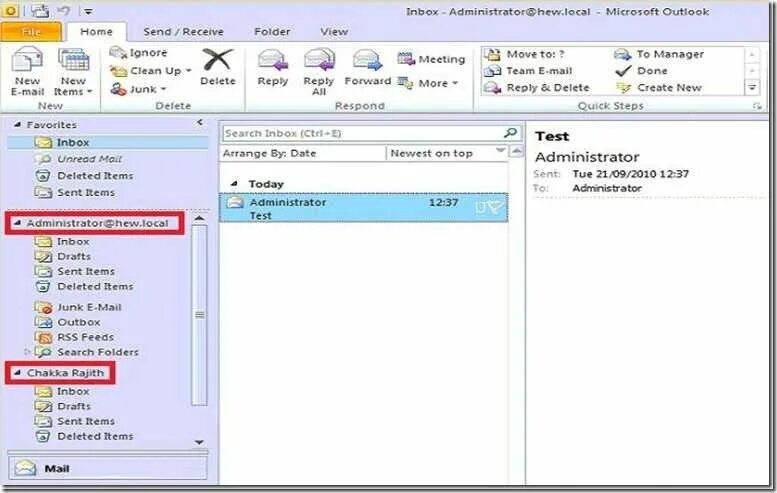Open Junk E-Mail folder

tap(78, 307)
